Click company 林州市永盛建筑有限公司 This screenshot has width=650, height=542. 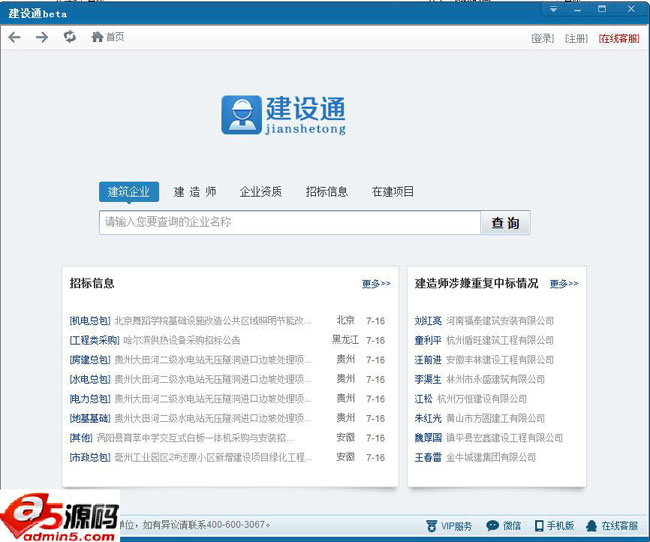[495, 379]
